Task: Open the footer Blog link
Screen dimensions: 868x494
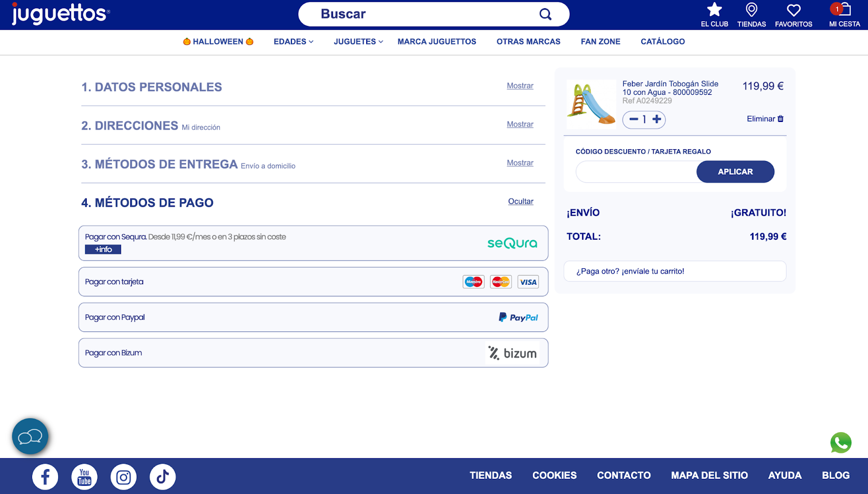Action: (x=835, y=476)
